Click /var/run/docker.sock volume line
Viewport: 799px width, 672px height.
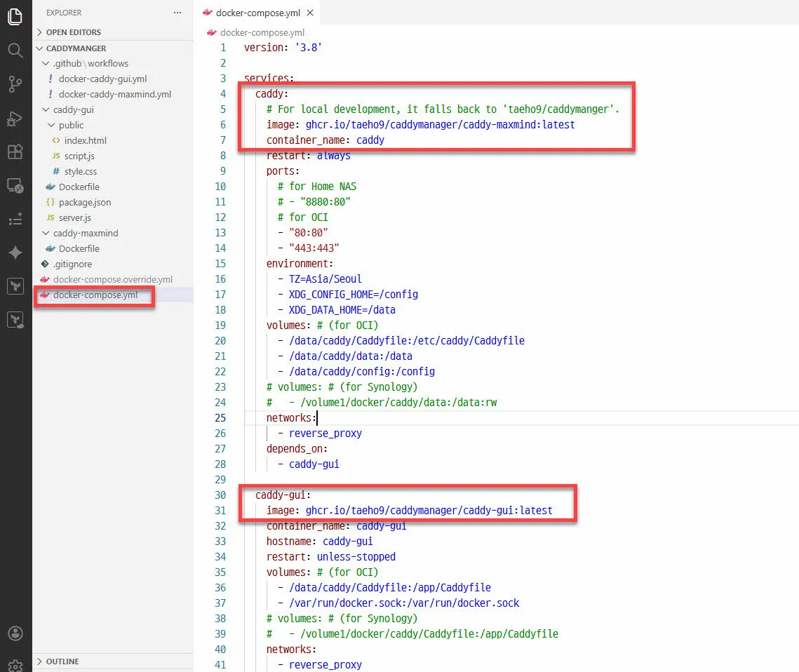pos(404,603)
